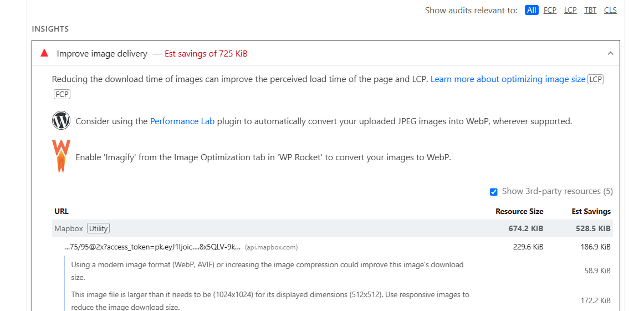644x311 pixels.
Task: Click the Mapbox Utility group row
Action: point(277,228)
